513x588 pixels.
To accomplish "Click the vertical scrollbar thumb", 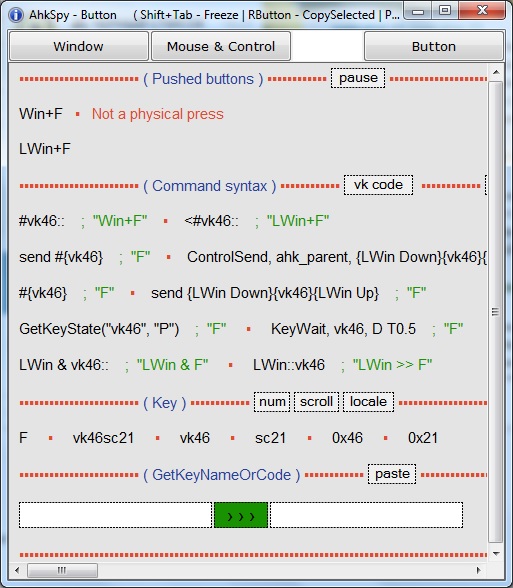I will pos(496,312).
